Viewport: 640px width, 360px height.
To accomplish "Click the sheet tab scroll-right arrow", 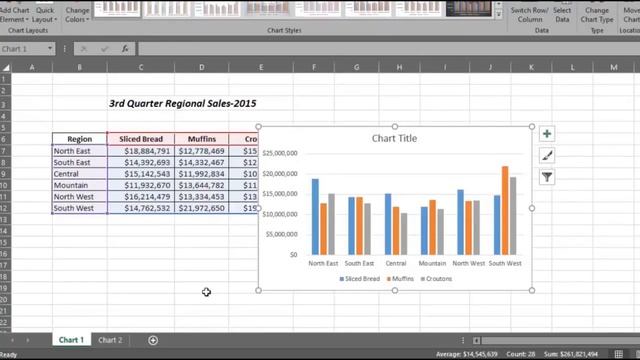I will (x=27, y=340).
